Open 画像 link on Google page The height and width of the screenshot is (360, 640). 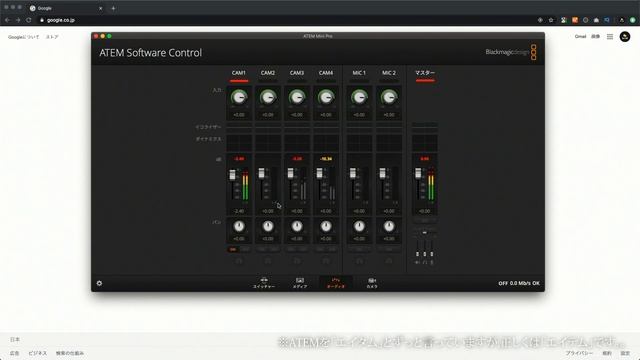tap(596, 37)
